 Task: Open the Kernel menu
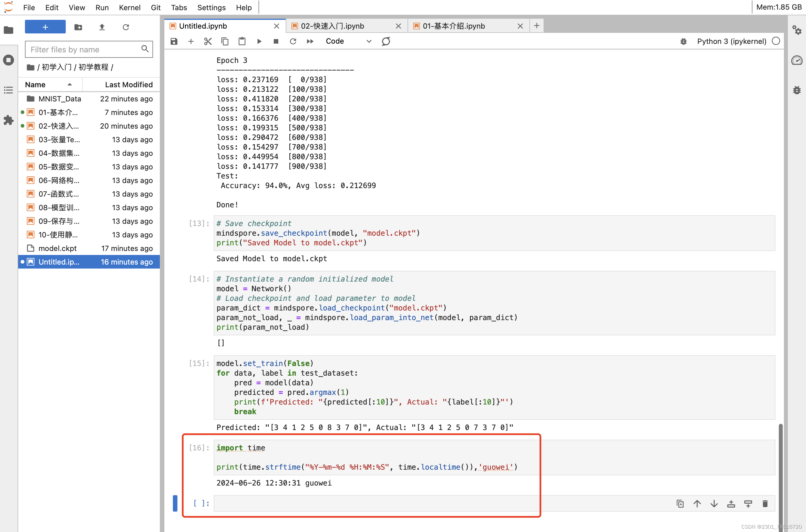coord(130,7)
